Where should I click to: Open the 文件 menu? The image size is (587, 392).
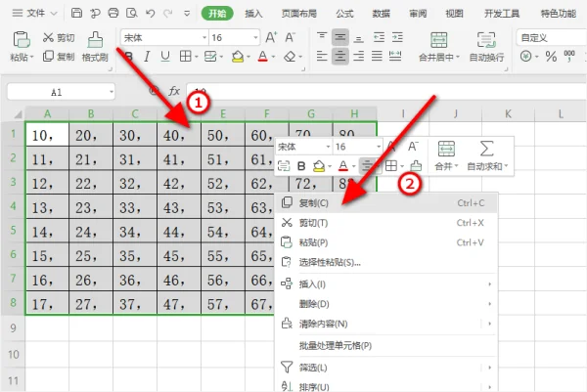[x=34, y=14]
